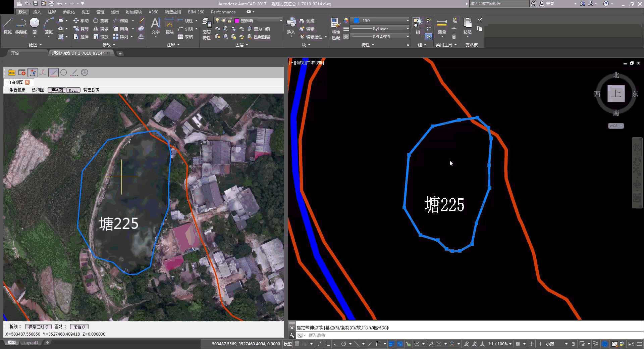Screen dimensions: 644x349
Task: Click the 重置视角 reset view button
Action: [x=17, y=90]
